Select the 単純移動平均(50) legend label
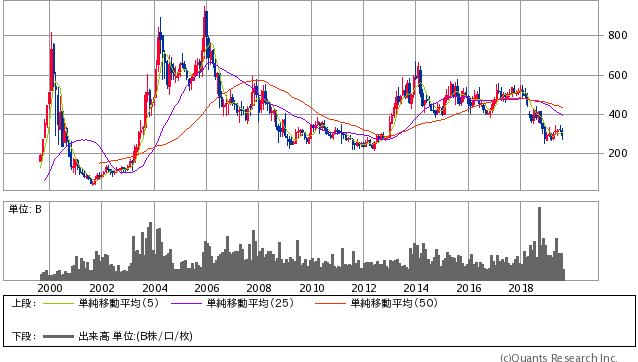The height and width of the screenshot is (362, 638). 394,303
